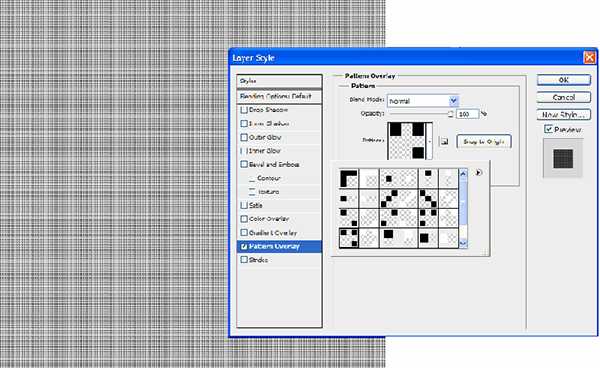Screen dimensions: 600x368
Task: Click the current pattern preview swatch
Action: [x=407, y=141]
